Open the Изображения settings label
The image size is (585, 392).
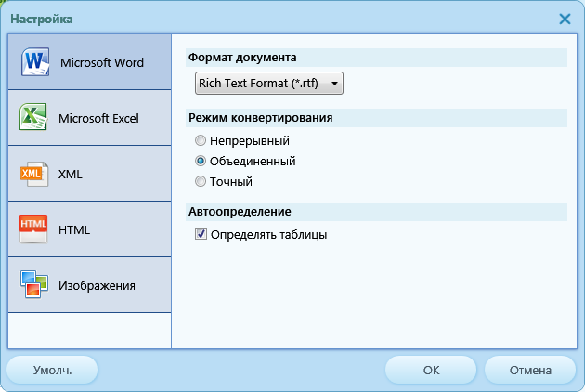[97, 285]
